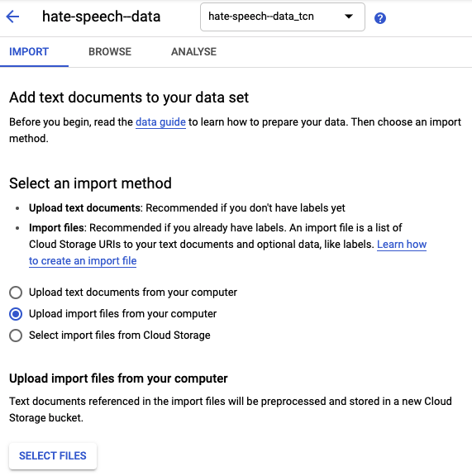Go back using the blue arrow icon
Image resolution: width=472 pixels, height=476 pixels.
[x=12, y=17]
